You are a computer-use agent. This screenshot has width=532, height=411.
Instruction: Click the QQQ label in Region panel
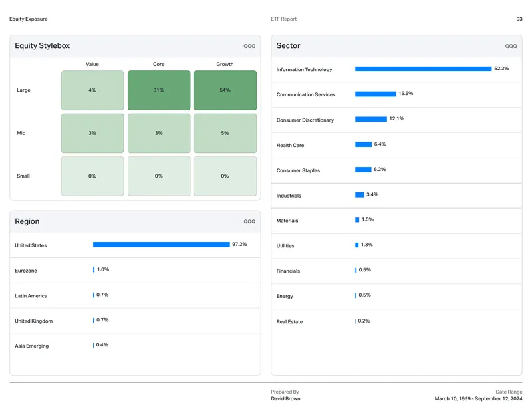[249, 221]
